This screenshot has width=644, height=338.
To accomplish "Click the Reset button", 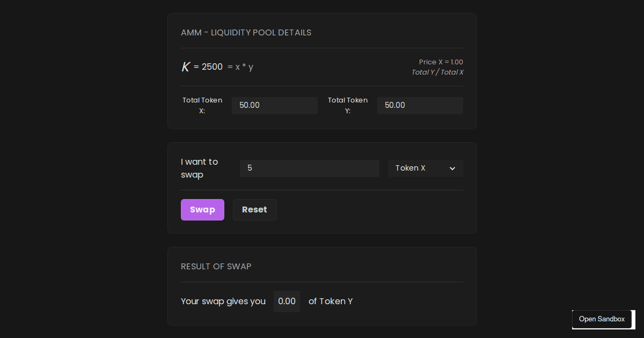I will pos(254,209).
